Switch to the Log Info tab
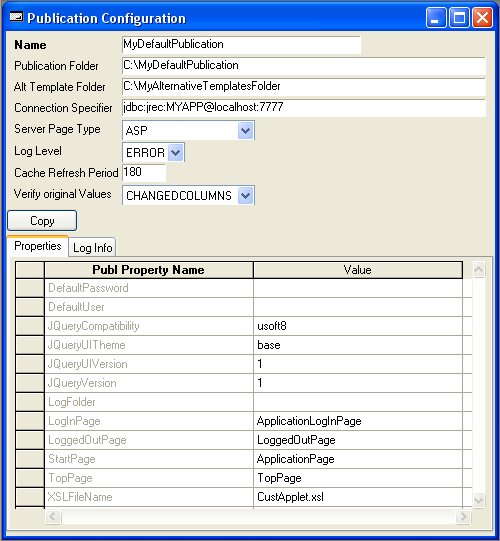This screenshot has width=500, height=541. tap(92, 248)
